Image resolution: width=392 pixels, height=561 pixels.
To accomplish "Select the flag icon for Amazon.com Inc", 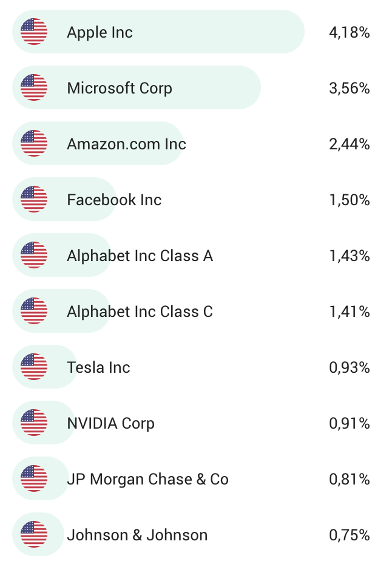I will (x=34, y=143).
